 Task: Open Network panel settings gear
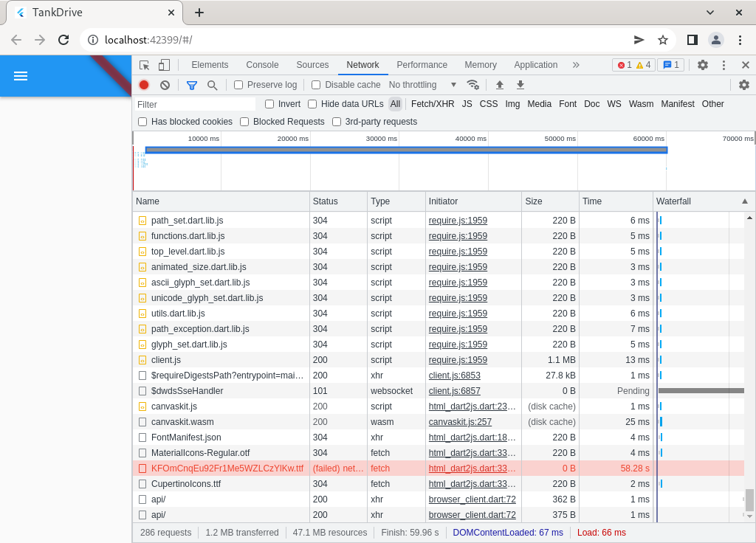pyautogui.click(x=744, y=85)
